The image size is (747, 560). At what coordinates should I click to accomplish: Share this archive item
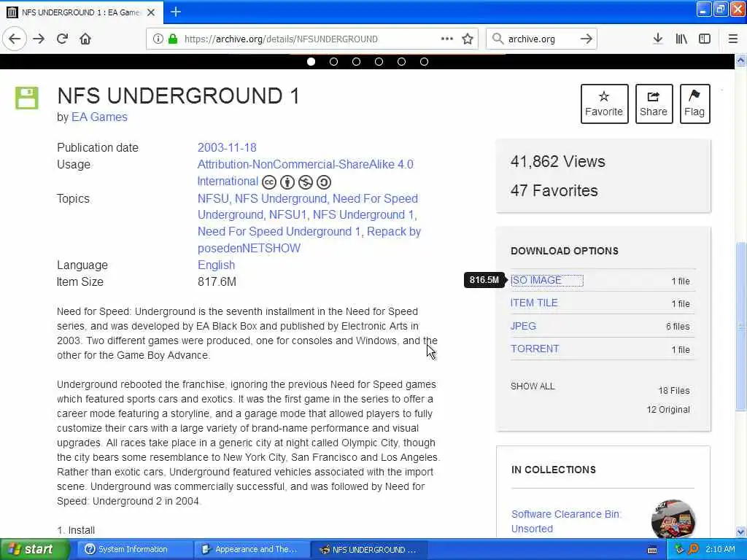coord(654,104)
